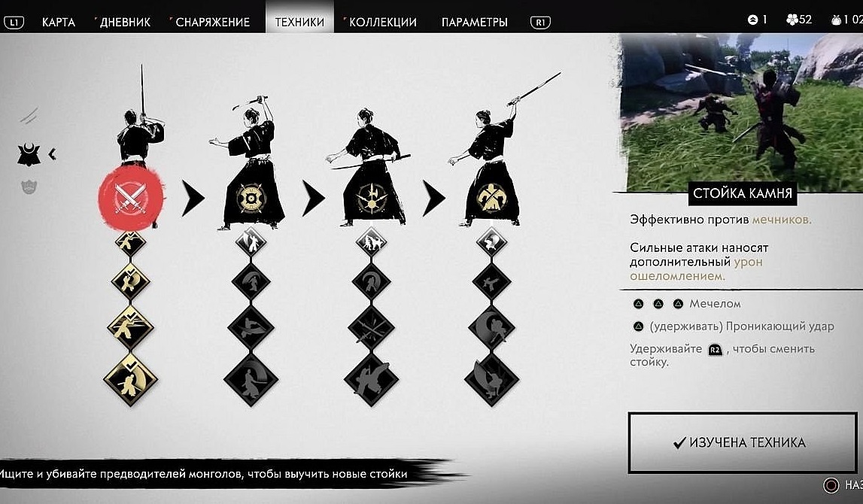Click the ghost mask category icon
Image resolution: width=863 pixels, height=504 pixels.
[x=29, y=187]
